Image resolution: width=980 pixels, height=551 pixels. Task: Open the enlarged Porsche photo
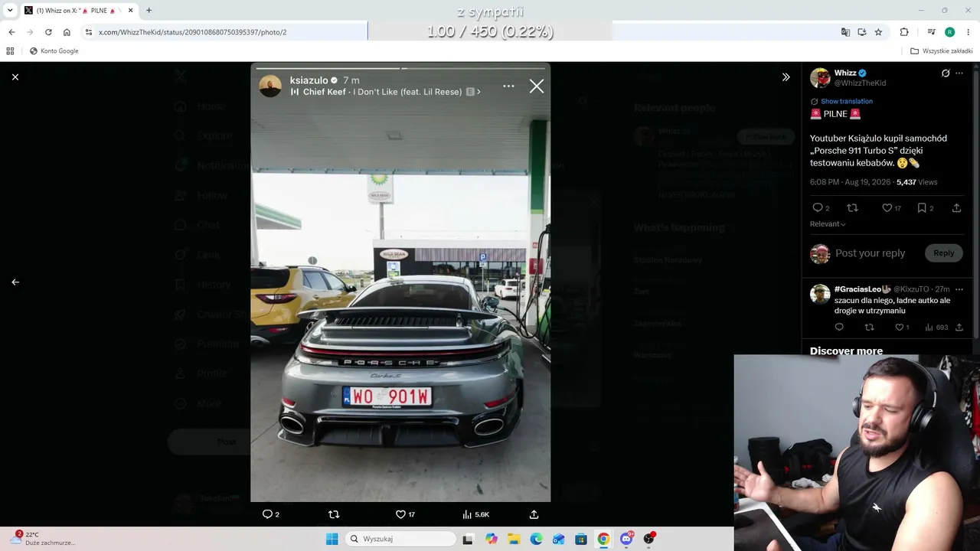[400, 282]
